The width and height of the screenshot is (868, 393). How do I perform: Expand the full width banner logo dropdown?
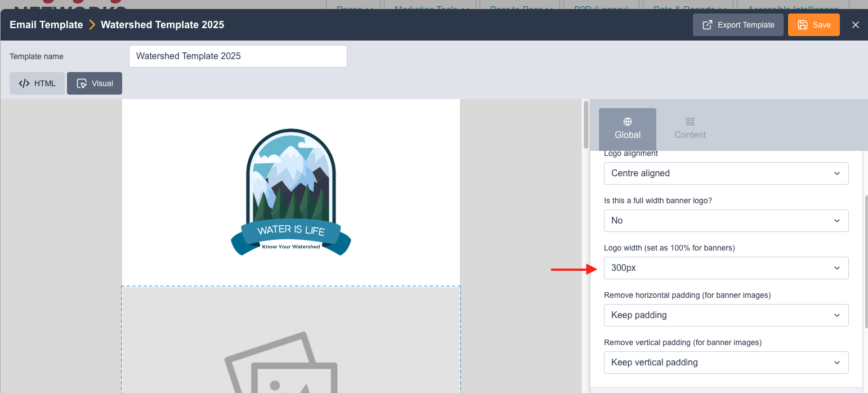point(726,221)
